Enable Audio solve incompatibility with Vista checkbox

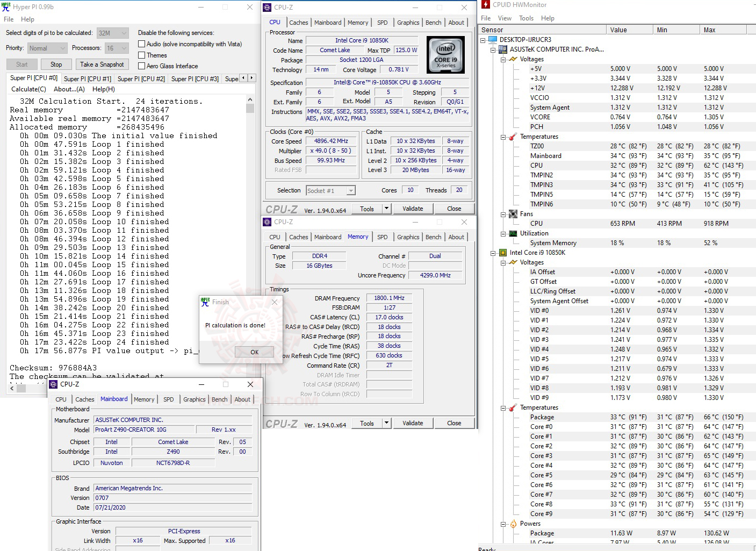[142, 44]
